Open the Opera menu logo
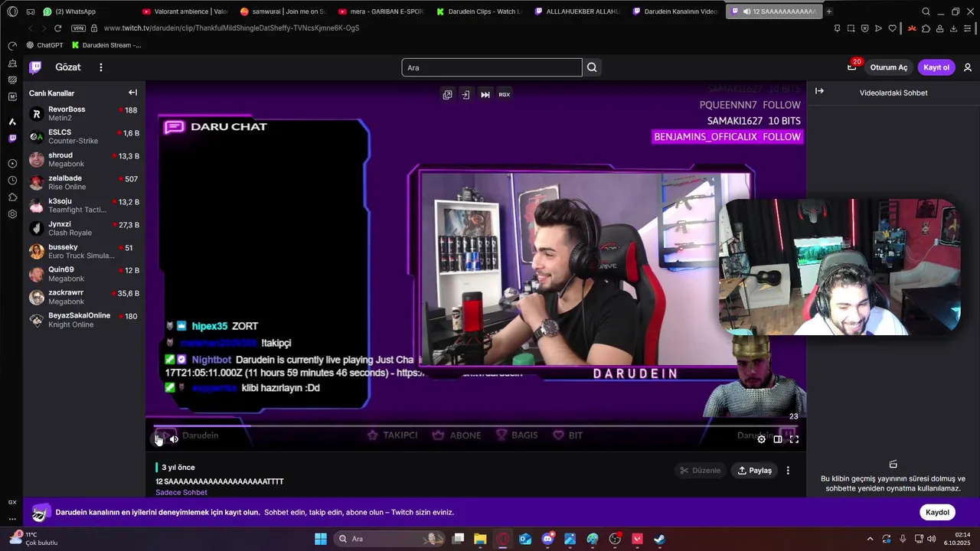 click(12, 11)
